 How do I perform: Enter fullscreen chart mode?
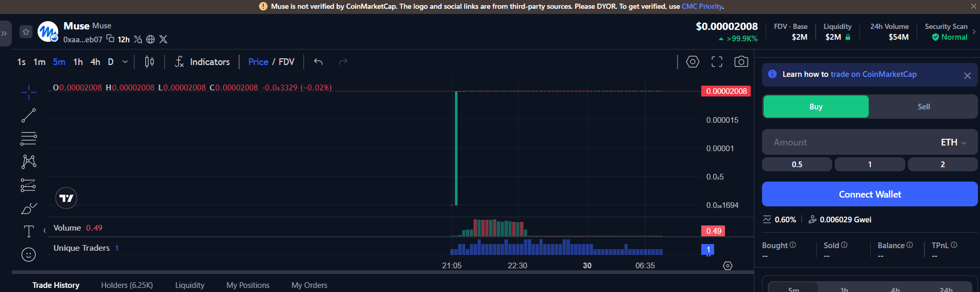[x=717, y=62]
